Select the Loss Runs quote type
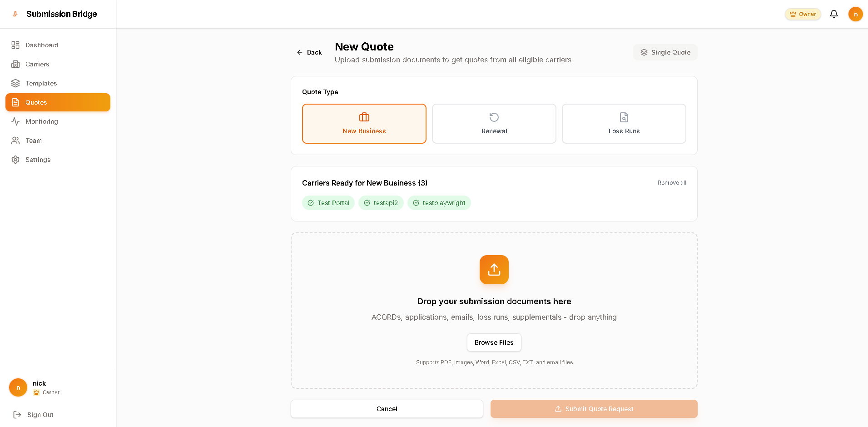Viewport: 868px width, 427px height. 624,124
